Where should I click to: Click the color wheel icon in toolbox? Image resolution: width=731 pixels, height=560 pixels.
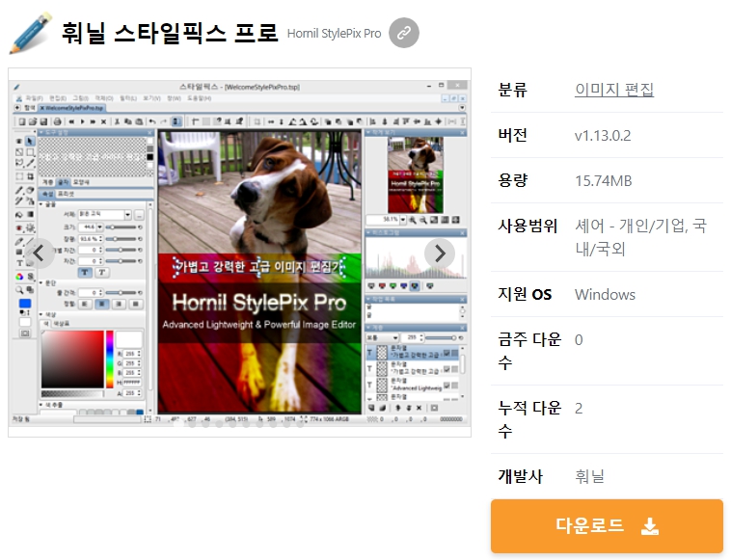point(19,277)
